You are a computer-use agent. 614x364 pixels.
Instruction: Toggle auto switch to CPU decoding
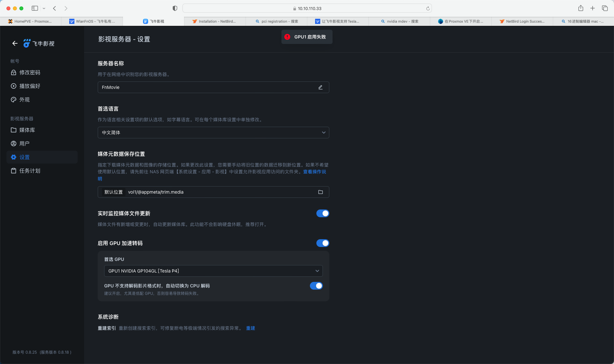316,286
